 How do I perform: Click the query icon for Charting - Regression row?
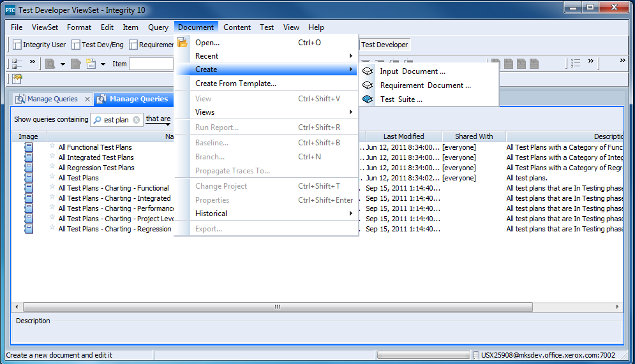tap(28, 228)
